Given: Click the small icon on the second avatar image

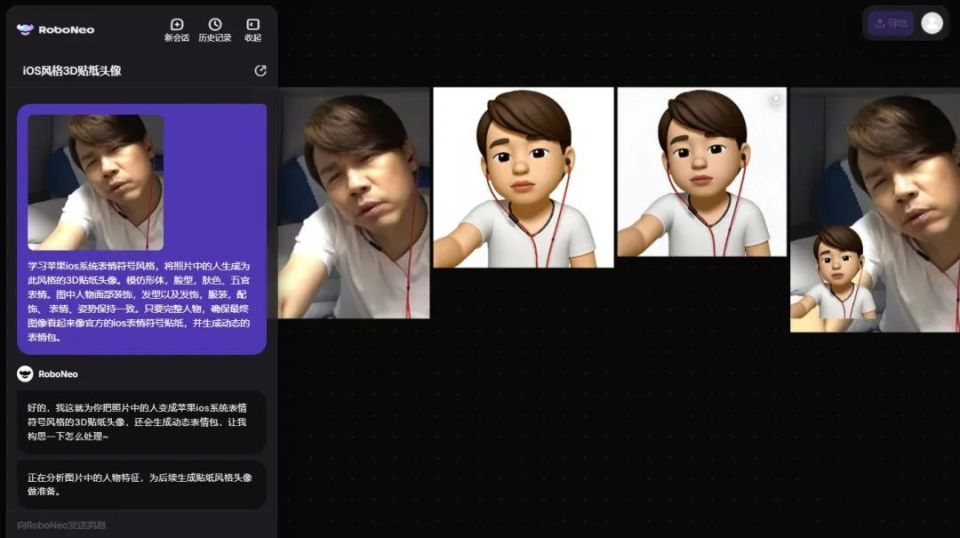Looking at the screenshot, I should coord(775,99).
